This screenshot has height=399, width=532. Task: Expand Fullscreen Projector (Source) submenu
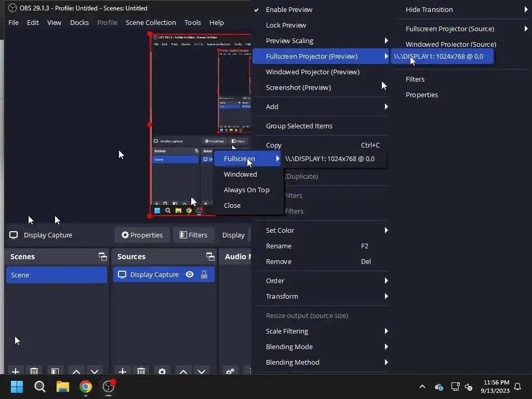(461, 29)
